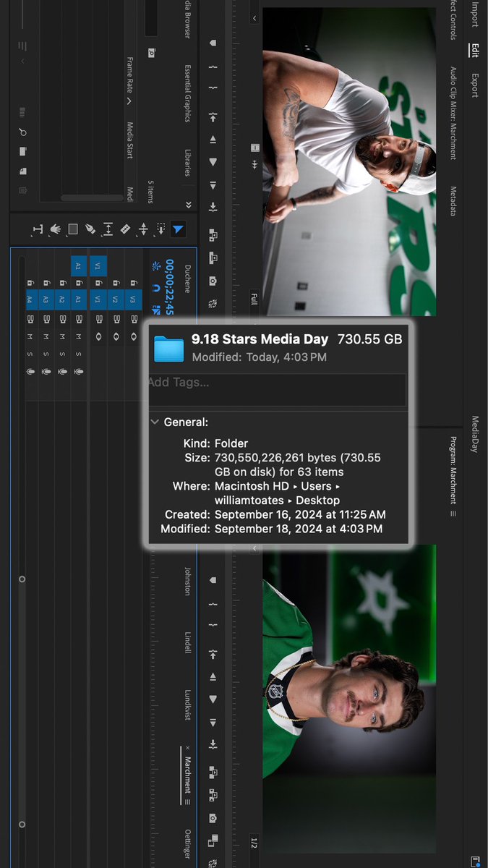Image resolution: width=488 pixels, height=868 pixels.
Task: Toggle track targeting for V2
Action: pyautogui.click(x=115, y=299)
